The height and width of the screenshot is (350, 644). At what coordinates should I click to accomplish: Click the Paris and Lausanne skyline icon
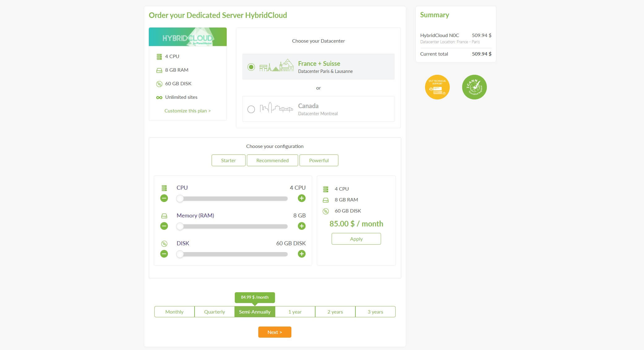coord(277,65)
